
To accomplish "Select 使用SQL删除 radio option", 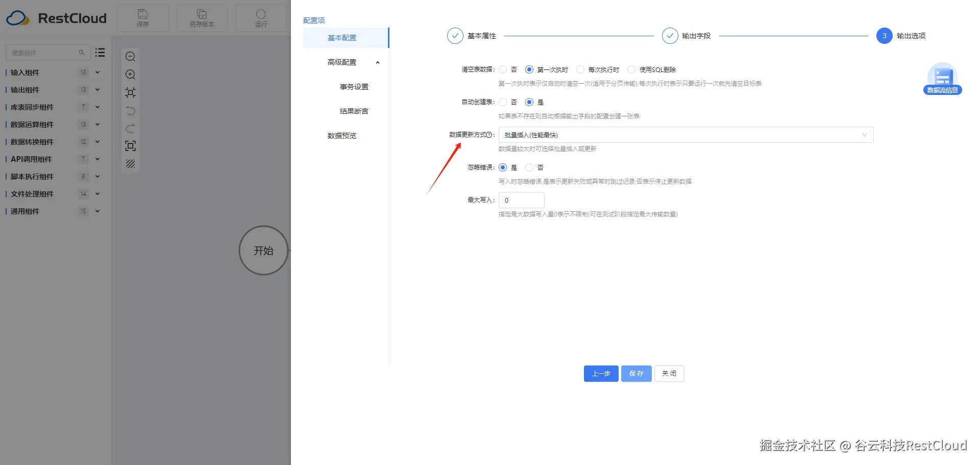I will tap(631, 69).
